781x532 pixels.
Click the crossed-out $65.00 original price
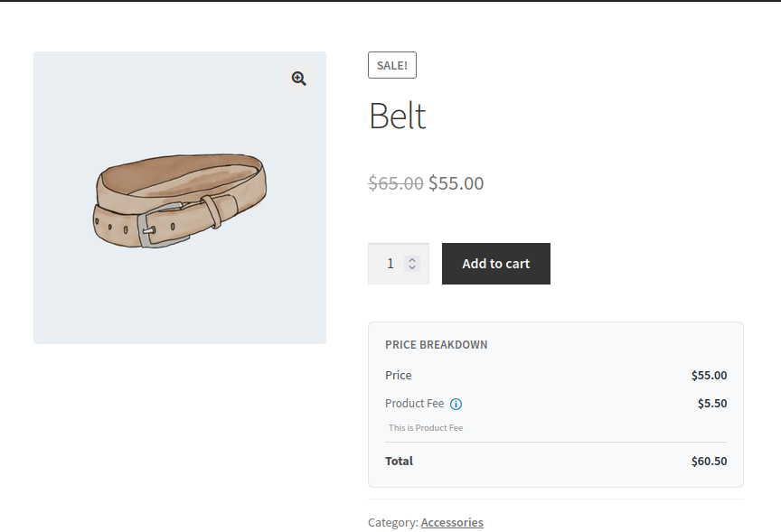[396, 183]
